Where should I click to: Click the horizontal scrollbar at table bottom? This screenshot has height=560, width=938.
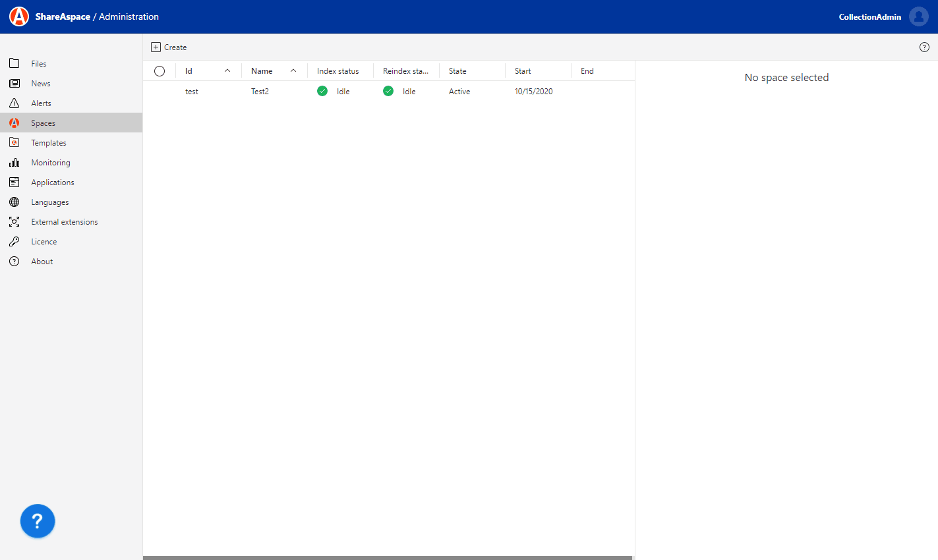click(388, 557)
